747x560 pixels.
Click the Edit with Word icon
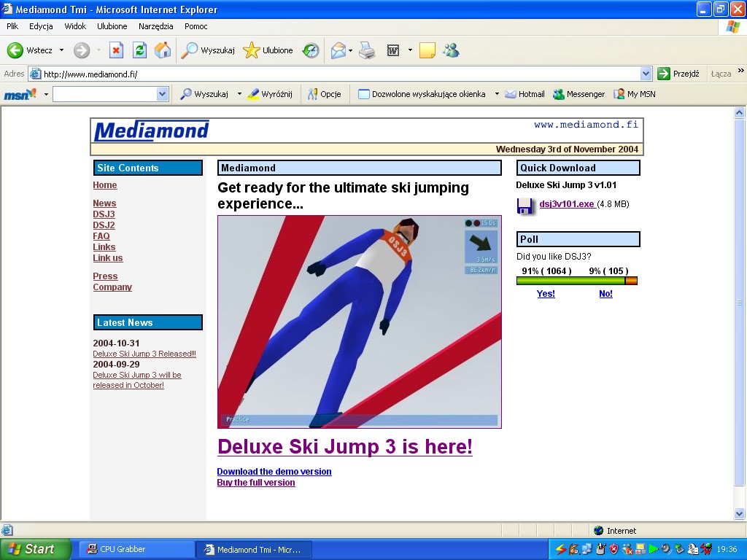pyautogui.click(x=393, y=50)
